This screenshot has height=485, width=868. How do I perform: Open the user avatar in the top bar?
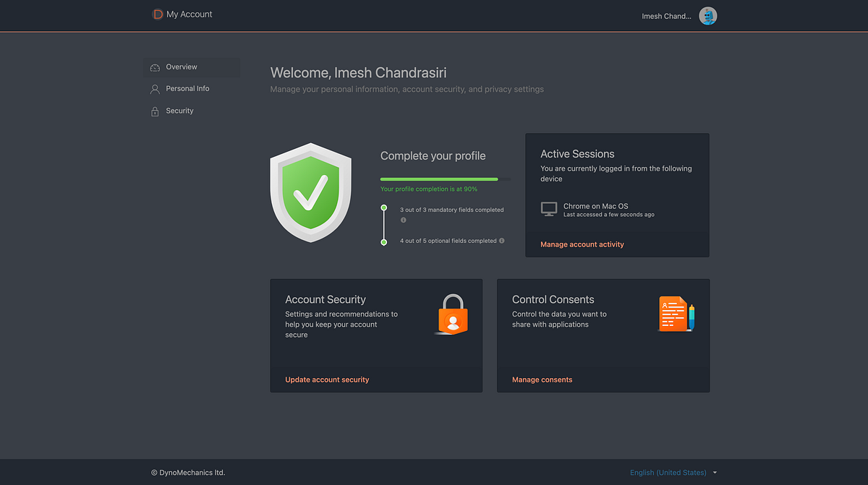tap(707, 15)
